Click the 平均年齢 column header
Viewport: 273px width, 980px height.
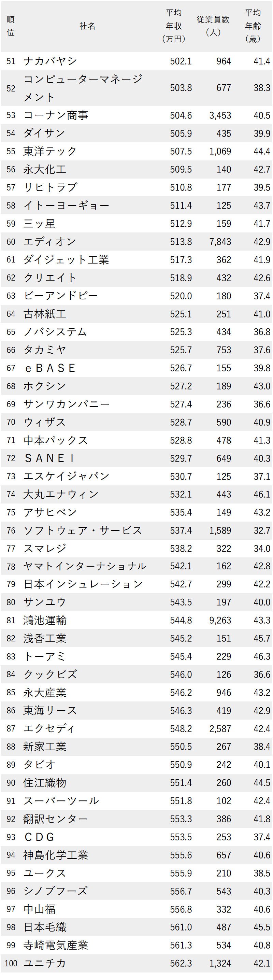pos(253,26)
